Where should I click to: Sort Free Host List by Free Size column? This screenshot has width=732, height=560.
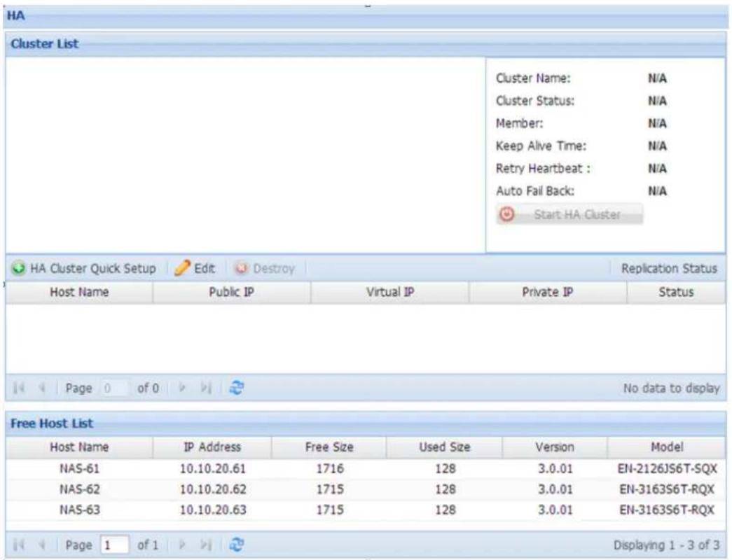pos(329,447)
